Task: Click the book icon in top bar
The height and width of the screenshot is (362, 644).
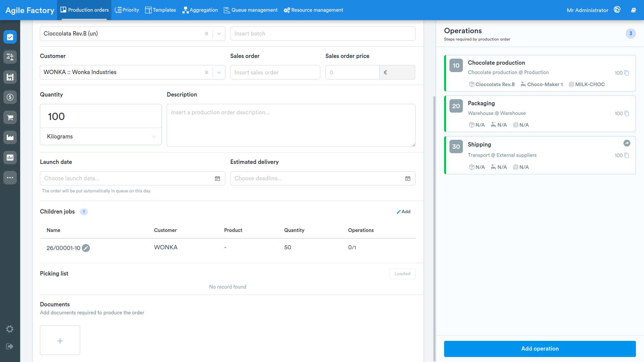Action: click(634, 10)
